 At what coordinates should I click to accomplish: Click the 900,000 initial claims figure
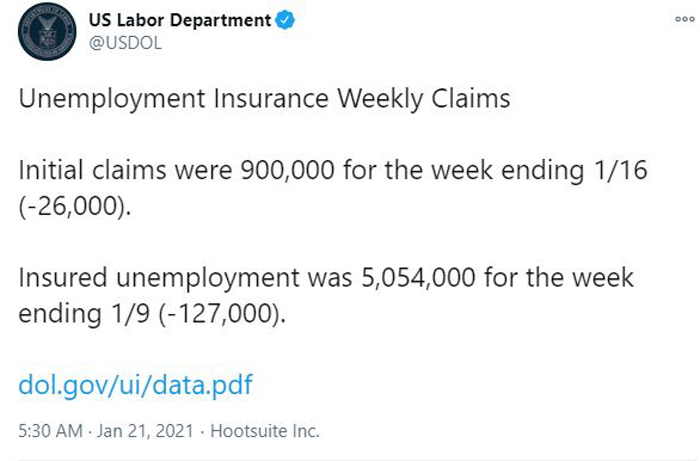pos(288,170)
